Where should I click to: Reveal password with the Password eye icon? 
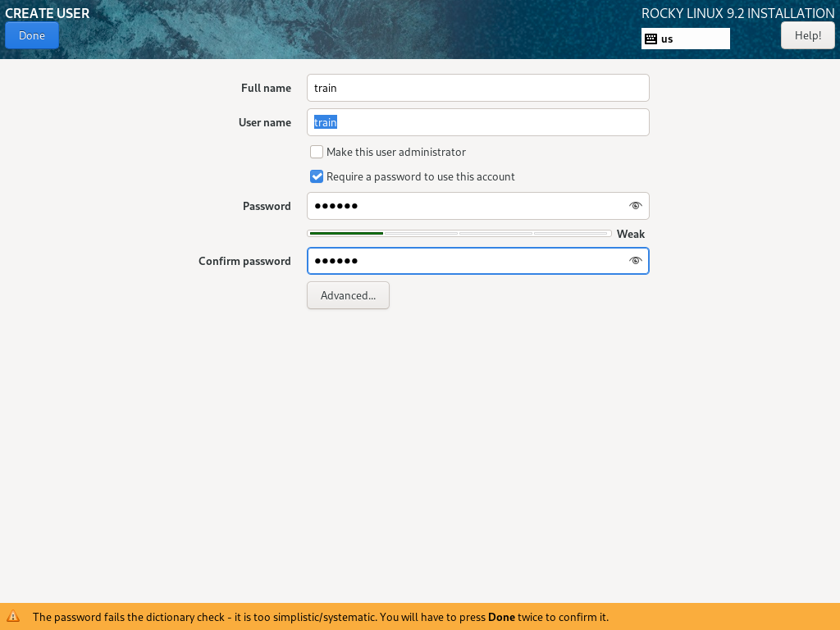[x=636, y=206]
